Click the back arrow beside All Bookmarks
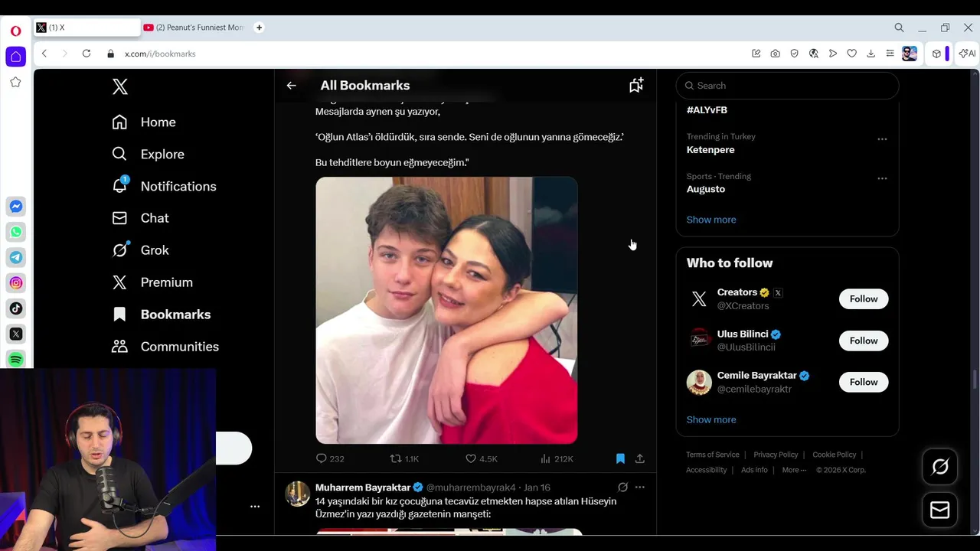980x551 pixels. 291,86
